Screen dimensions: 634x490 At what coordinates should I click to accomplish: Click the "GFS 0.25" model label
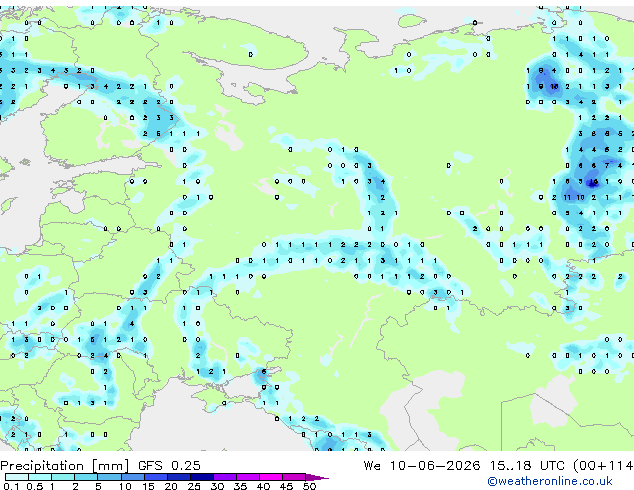click(169, 466)
